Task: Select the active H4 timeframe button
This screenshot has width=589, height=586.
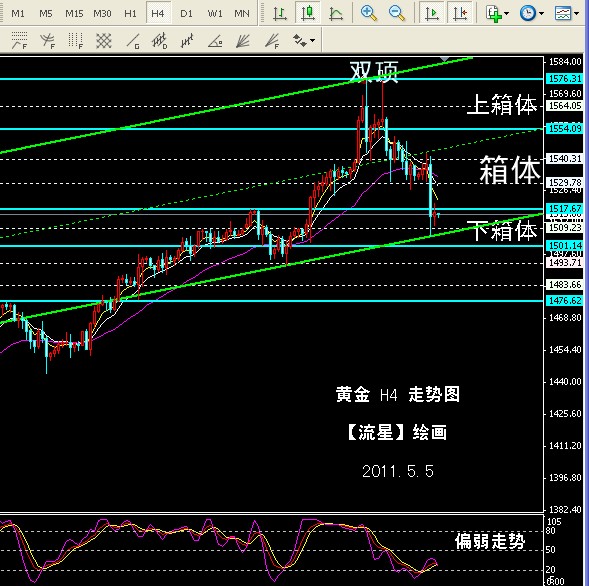Action: coord(158,14)
